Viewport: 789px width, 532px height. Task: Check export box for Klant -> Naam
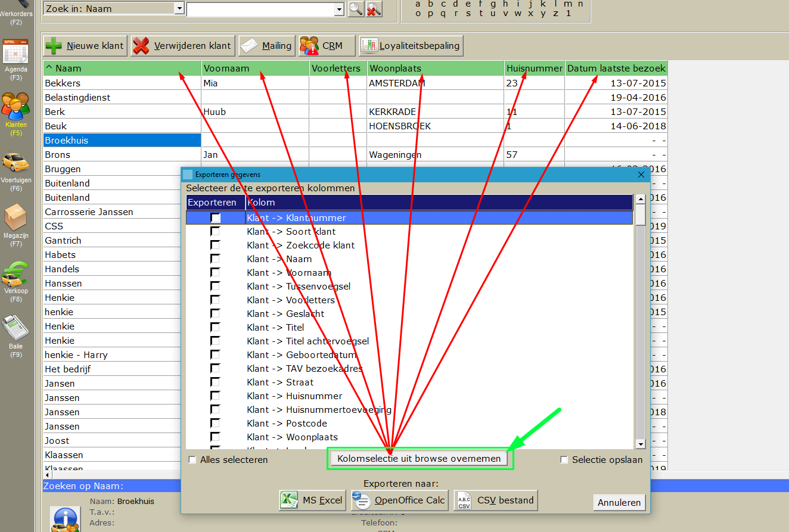tap(215, 259)
